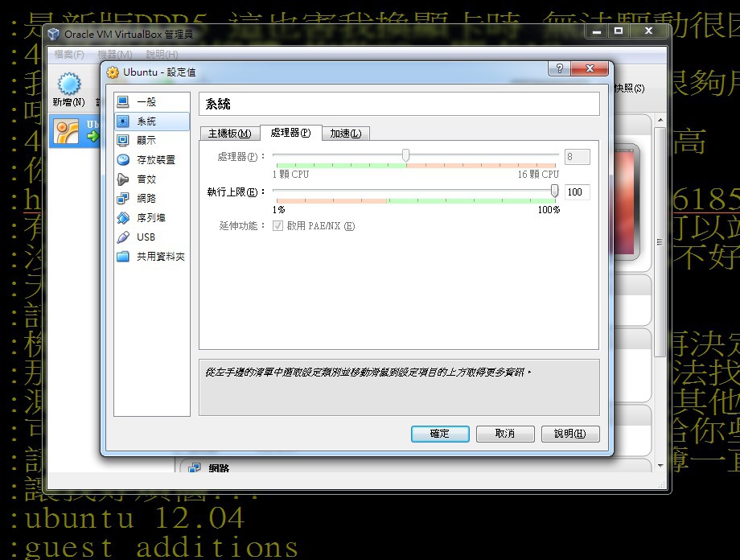Image resolution: width=740 pixels, height=560 pixels.
Task: Click the 取消 (Cancel) button
Action: coord(505,434)
